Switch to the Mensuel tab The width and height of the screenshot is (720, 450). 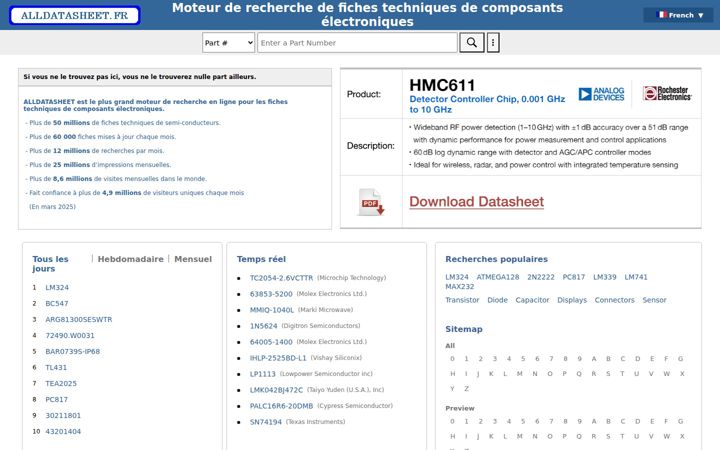coord(193,259)
